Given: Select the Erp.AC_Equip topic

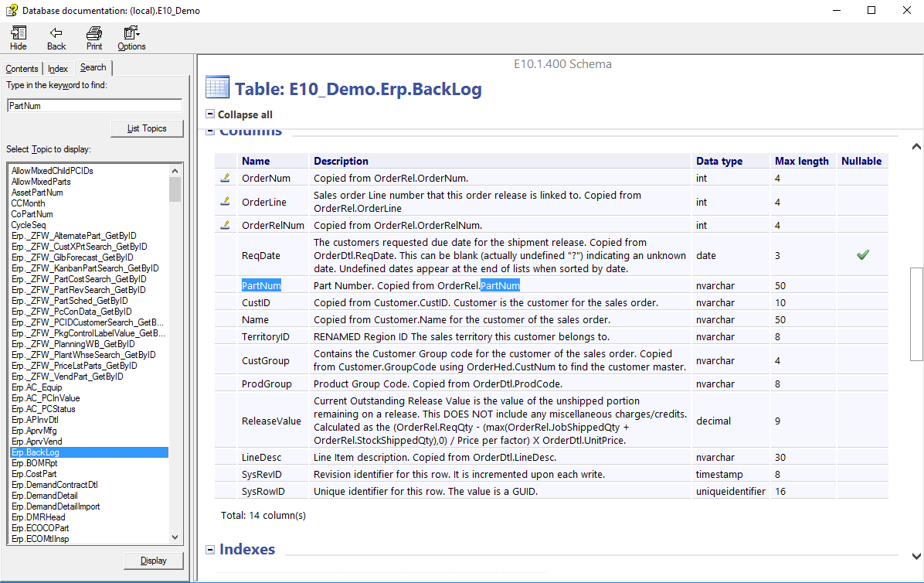Looking at the screenshot, I should 36,387.
